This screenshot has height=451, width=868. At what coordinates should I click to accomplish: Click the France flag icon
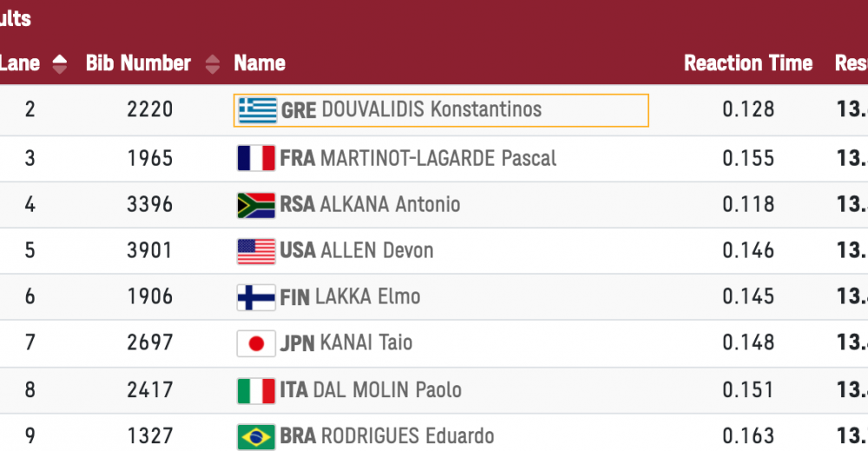pyautogui.click(x=256, y=158)
